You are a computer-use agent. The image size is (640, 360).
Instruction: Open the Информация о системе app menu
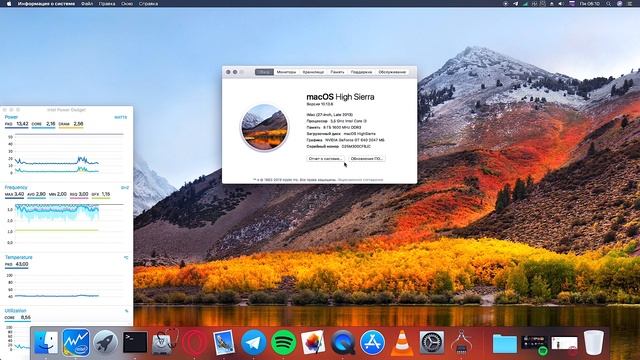[46, 4]
